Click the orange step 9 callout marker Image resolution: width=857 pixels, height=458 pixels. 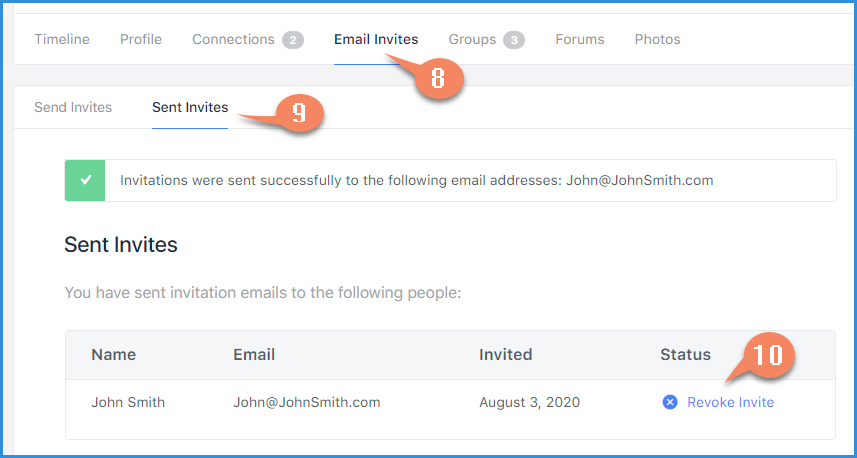[x=298, y=113]
